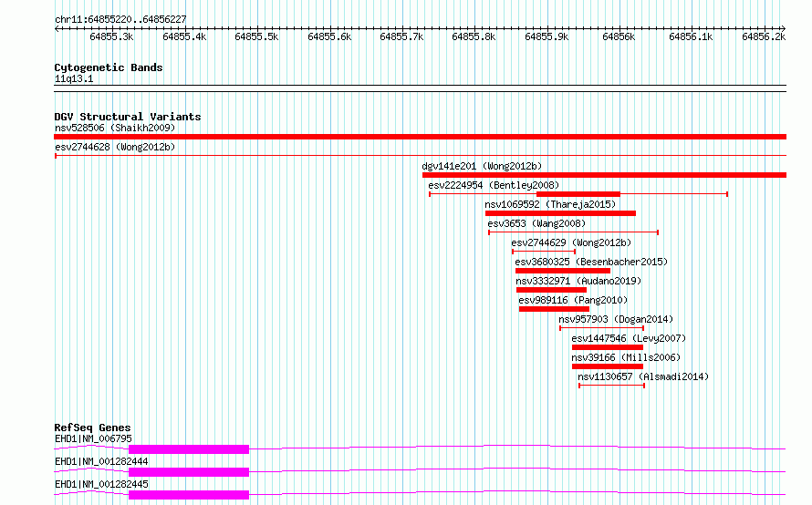Open nsv1069592 (Thareja2015) label
This screenshot has height=505, width=812.
tap(550, 204)
